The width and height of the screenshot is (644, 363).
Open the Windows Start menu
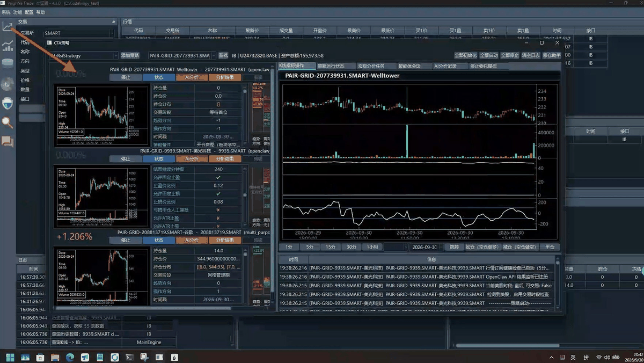click(x=10, y=357)
